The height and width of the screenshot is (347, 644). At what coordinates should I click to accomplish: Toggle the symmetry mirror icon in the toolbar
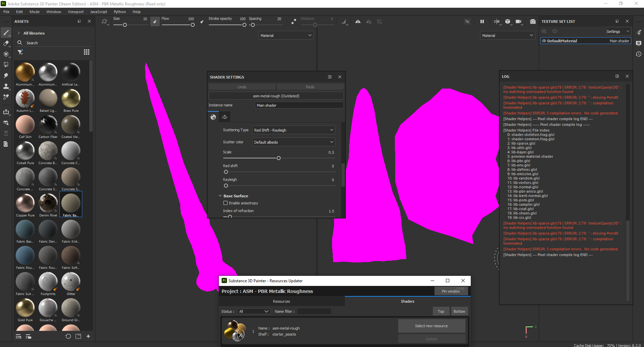tap(358, 21)
